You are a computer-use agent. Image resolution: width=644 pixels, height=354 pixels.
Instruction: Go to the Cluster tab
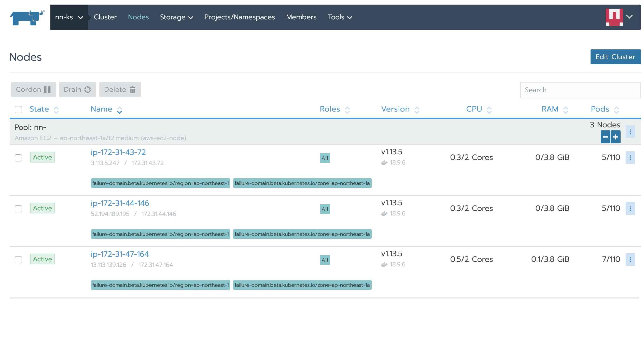pos(105,17)
